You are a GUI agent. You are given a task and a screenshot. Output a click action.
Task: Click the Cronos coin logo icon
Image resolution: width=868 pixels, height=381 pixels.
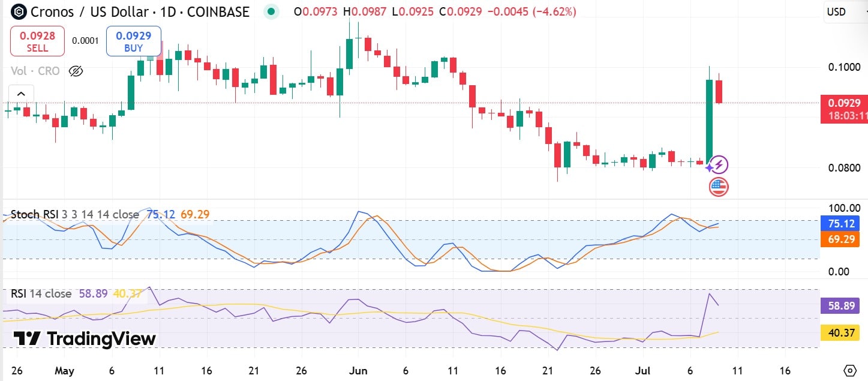(19, 11)
